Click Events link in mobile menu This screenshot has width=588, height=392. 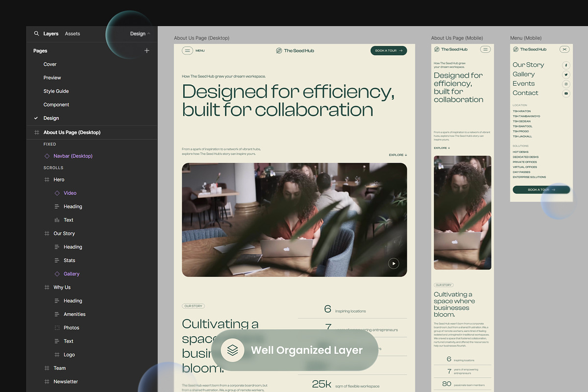coord(523,83)
